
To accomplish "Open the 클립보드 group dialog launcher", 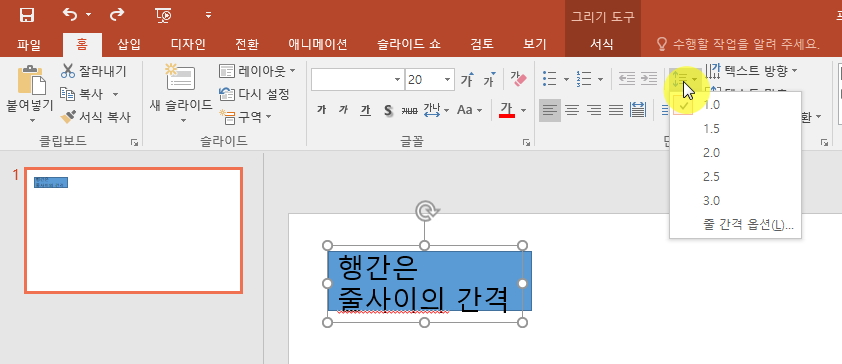I will (x=134, y=142).
